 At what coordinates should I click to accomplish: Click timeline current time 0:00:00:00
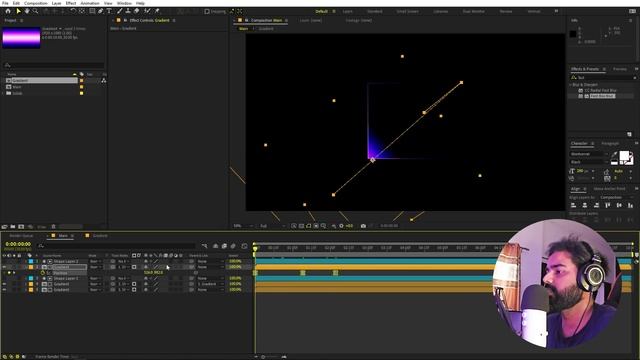[x=18, y=244]
